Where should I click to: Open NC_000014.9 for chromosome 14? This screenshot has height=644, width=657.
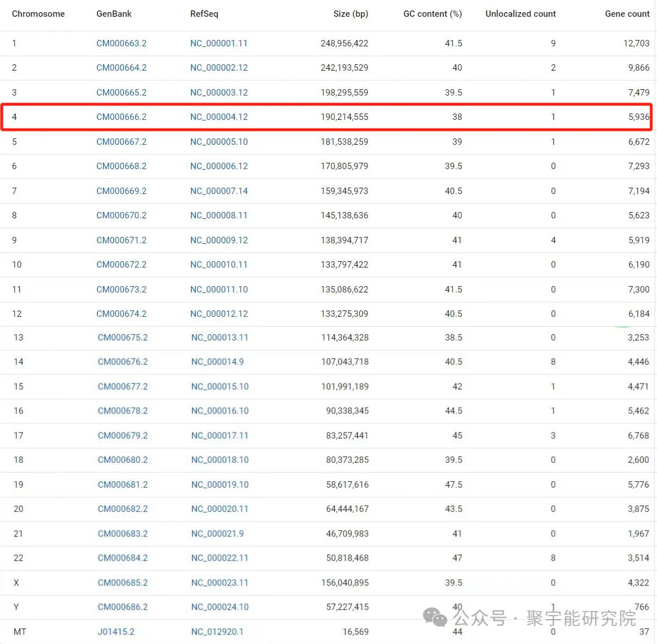pos(217,361)
